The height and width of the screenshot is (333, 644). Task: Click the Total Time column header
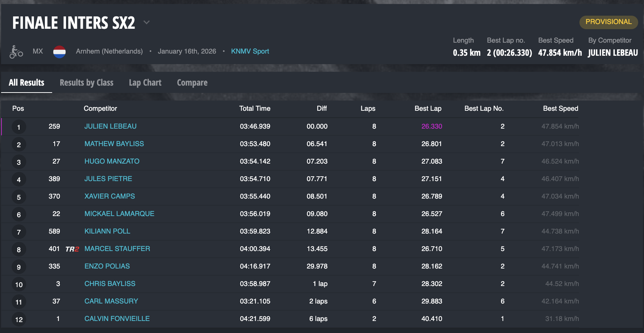255,109
